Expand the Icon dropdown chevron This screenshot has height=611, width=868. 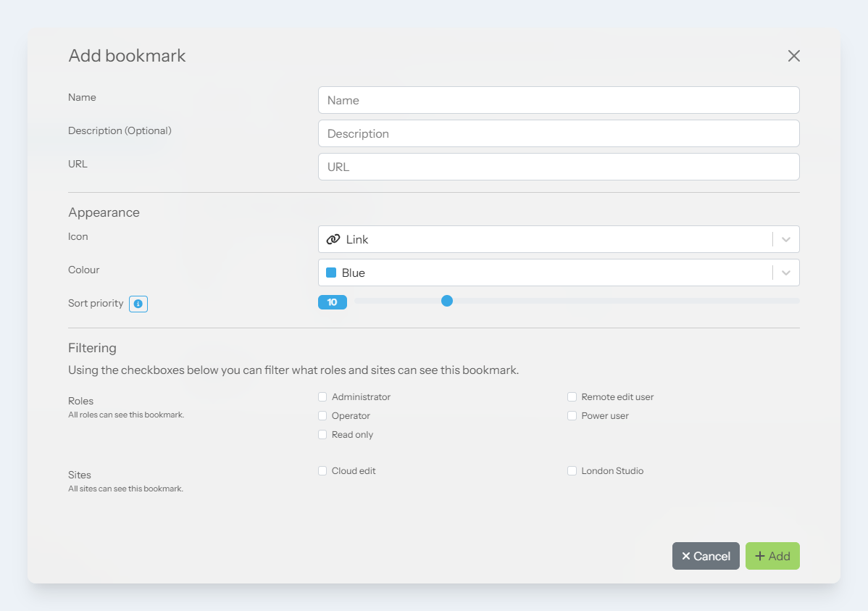pyautogui.click(x=786, y=239)
